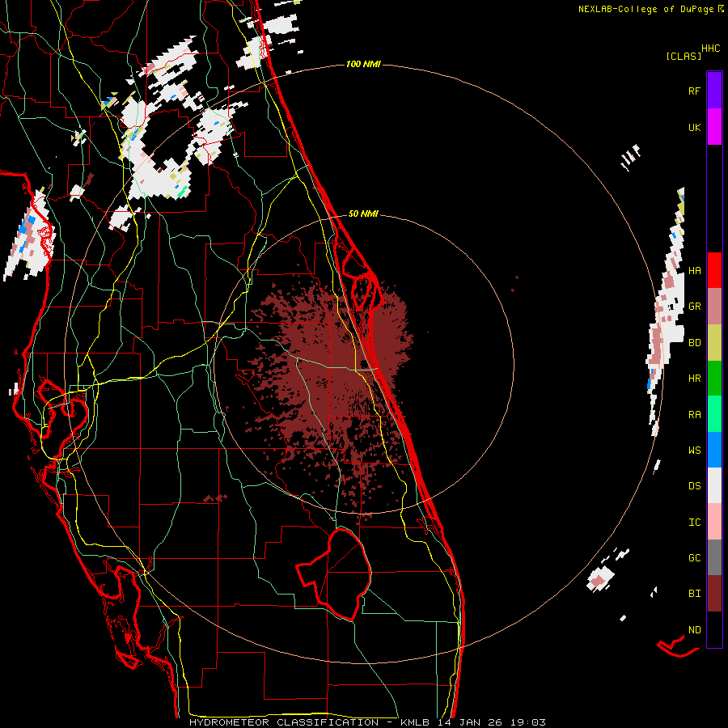The height and width of the screenshot is (728, 728).
Task: Click the BD legend label
Action: pyautogui.click(x=694, y=343)
